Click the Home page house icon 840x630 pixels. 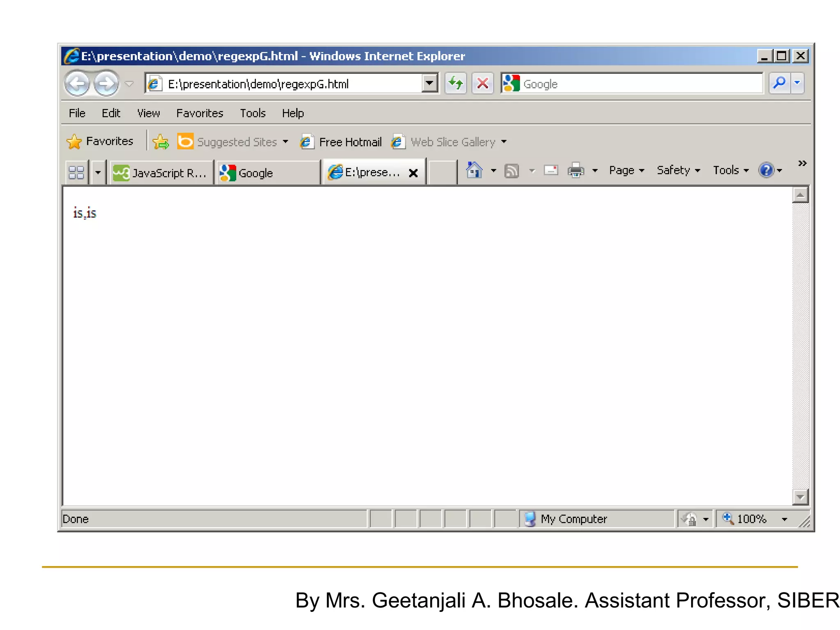(x=475, y=170)
